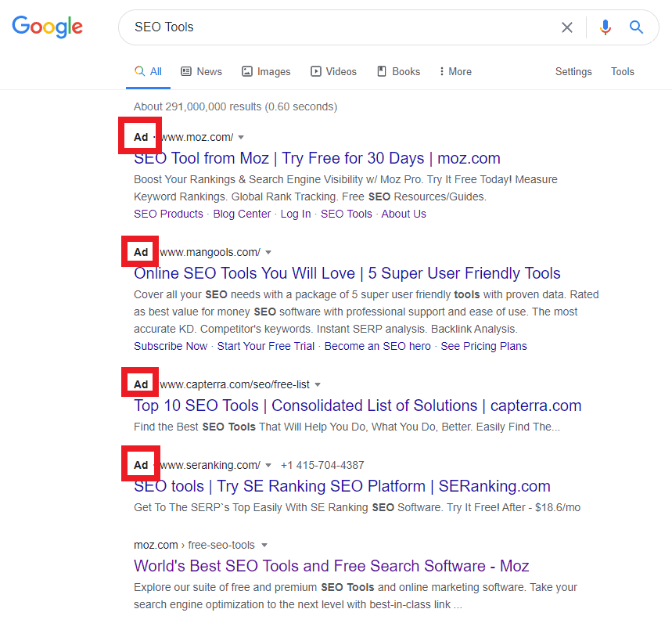The width and height of the screenshot is (672, 627).
Task: Click Blog Center sitelink
Action: [243, 214]
